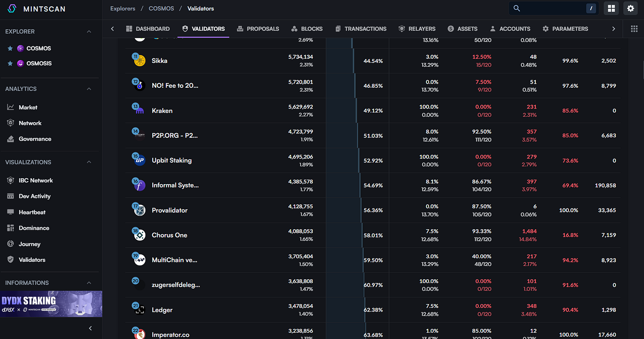Click the Journey icon
This screenshot has height=339, width=644.
[x=10, y=244]
